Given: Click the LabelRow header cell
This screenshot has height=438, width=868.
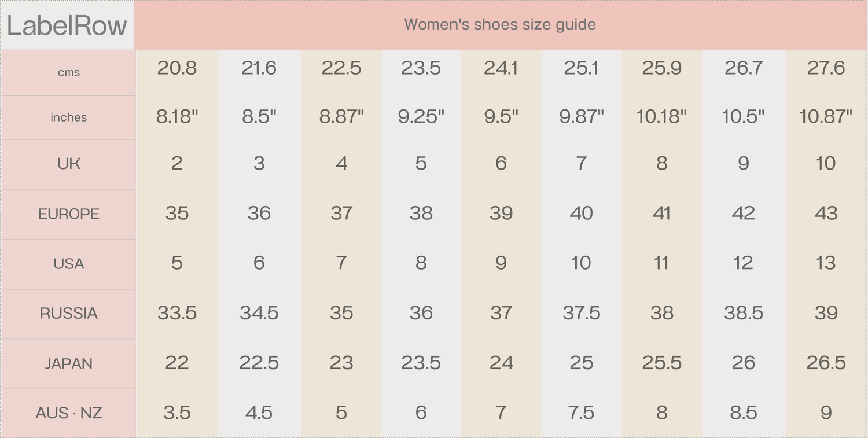Looking at the screenshot, I should (67, 25).
